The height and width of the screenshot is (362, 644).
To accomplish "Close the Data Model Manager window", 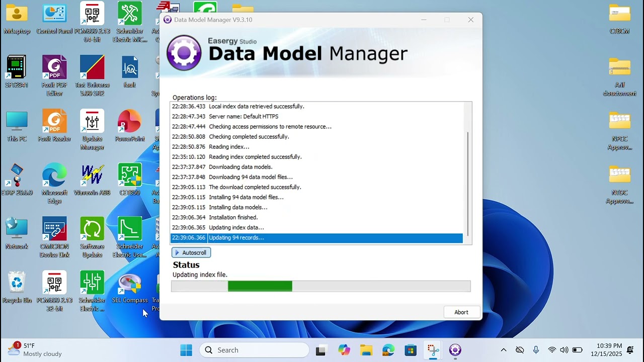I will pyautogui.click(x=471, y=20).
